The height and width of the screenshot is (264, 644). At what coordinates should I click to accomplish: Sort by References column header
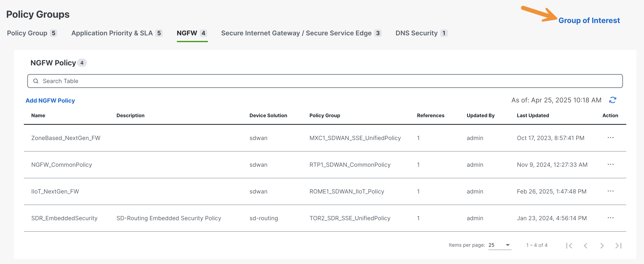click(x=430, y=115)
